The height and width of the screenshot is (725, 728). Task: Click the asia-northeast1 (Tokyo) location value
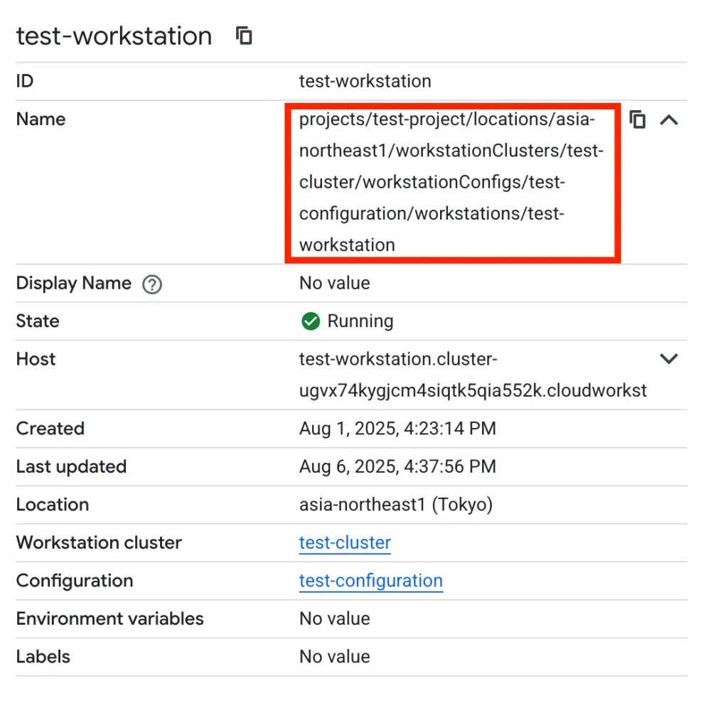(x=396, y=505)
